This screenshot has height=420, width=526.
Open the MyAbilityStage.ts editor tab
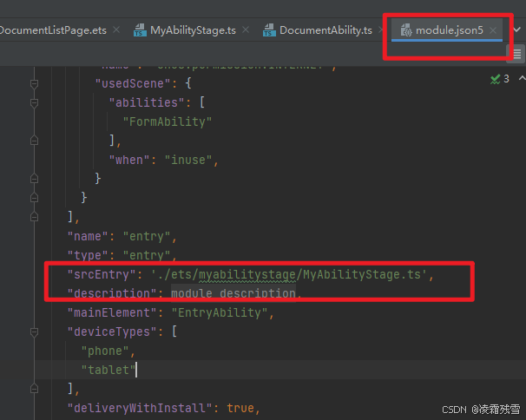(193, 30)
